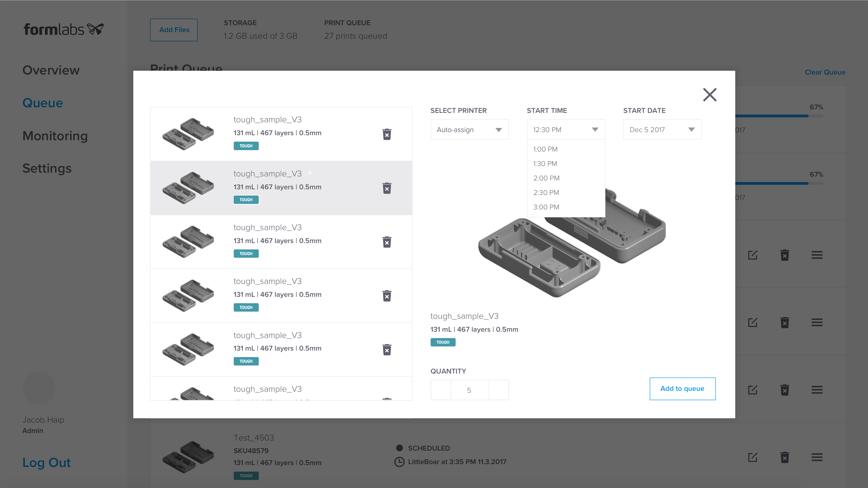Image resolution: width=868 pixels, height=488 pixels.
Task: Click the upper 67% progress bar
Action: coord(779,116)
